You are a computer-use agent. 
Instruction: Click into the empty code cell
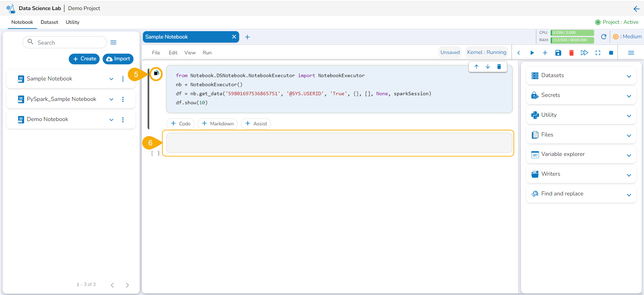pyautogui.click(x=339, y=143)
